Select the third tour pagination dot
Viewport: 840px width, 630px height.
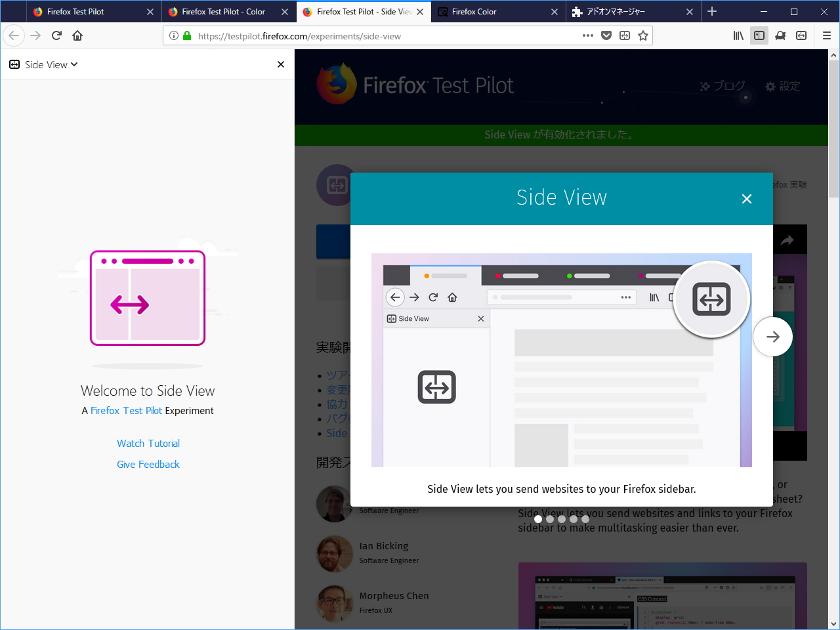[x=562, y=519]
